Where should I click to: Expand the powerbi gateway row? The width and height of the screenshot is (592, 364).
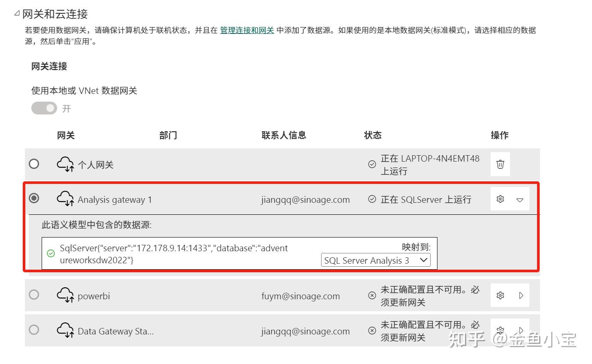[520, 295]
